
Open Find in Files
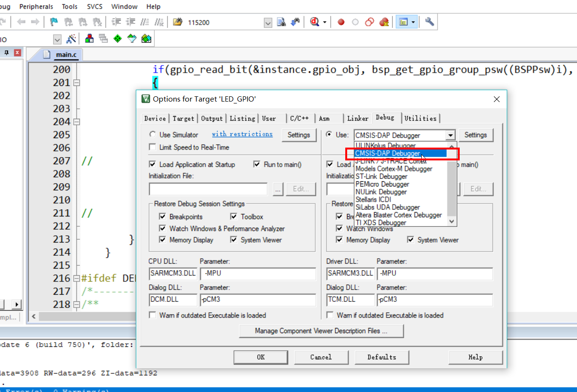(178, 22)
